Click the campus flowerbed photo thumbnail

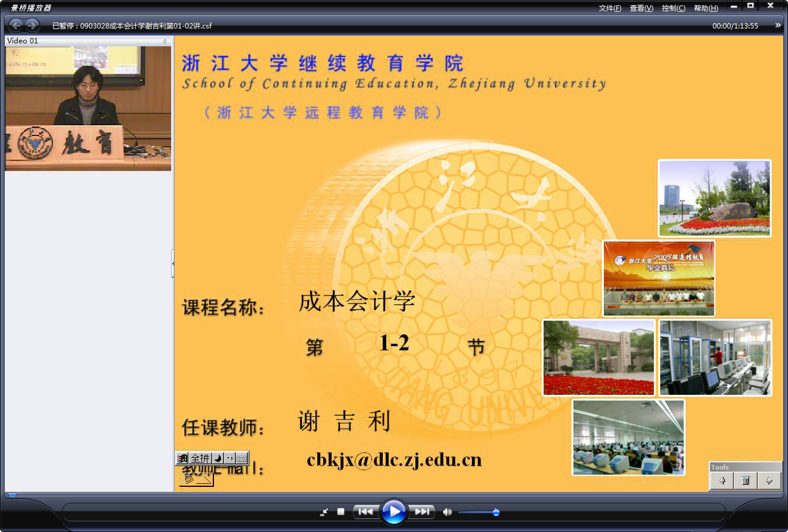pyautogui.click(x=714, y=198)
